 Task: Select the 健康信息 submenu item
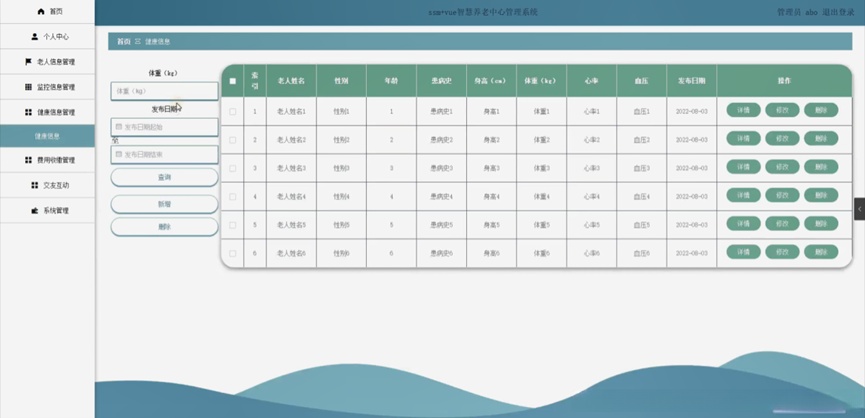(47, 136)
